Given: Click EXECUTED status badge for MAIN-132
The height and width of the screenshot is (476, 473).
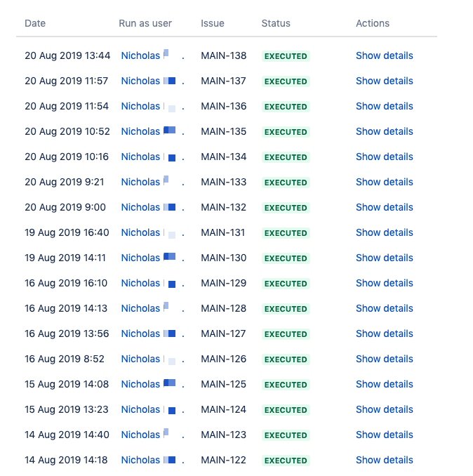Looking at the screenshot, I should (286, 208).
